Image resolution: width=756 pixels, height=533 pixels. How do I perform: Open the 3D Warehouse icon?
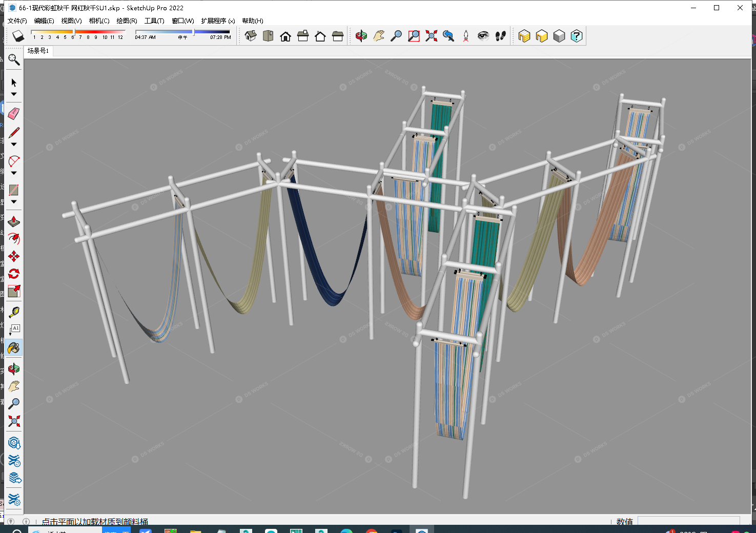14,443
